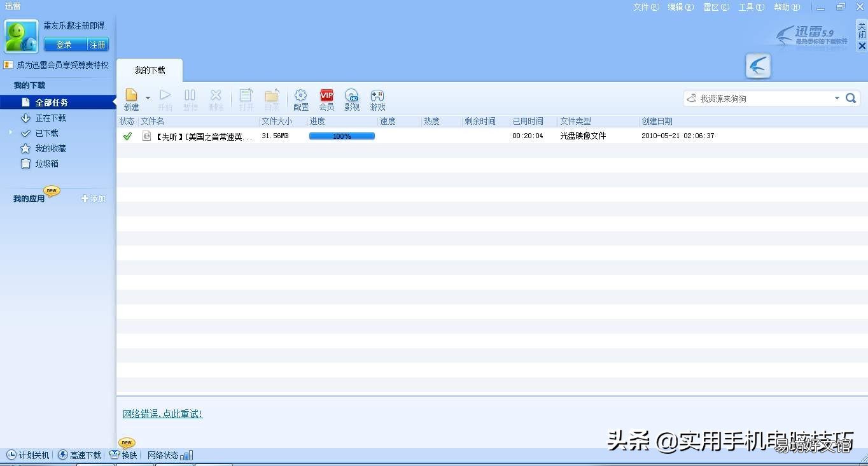The width and height of the screenshot is (868, 466).
Task: Click the user avatar picture
Action: click(x=22, y=36)
